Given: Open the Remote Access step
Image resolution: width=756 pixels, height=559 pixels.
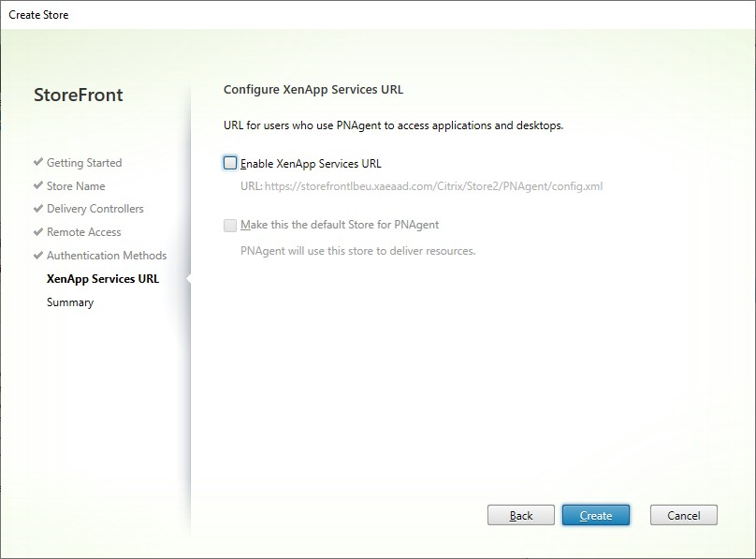Looking at the screenshot, I should pos(84,232).
